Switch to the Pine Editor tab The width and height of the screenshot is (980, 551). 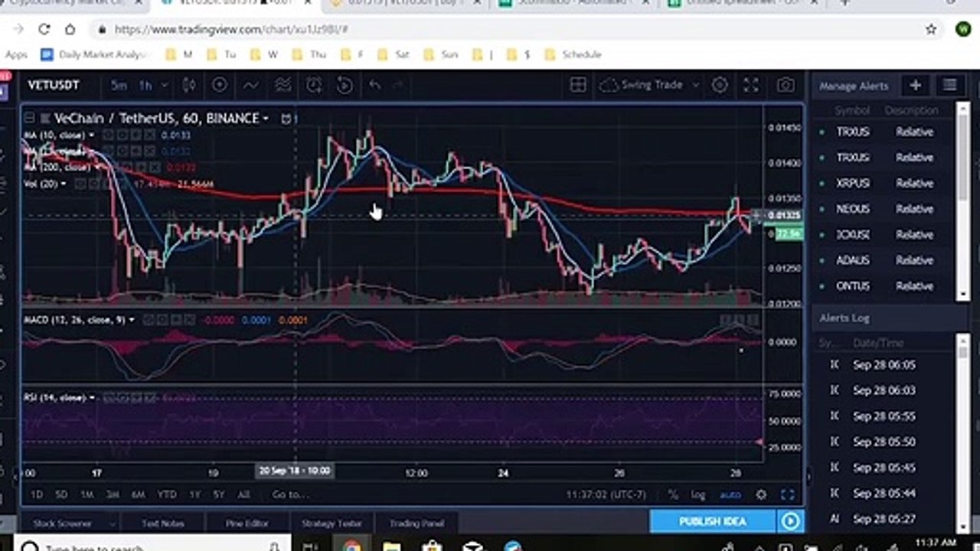247,523
